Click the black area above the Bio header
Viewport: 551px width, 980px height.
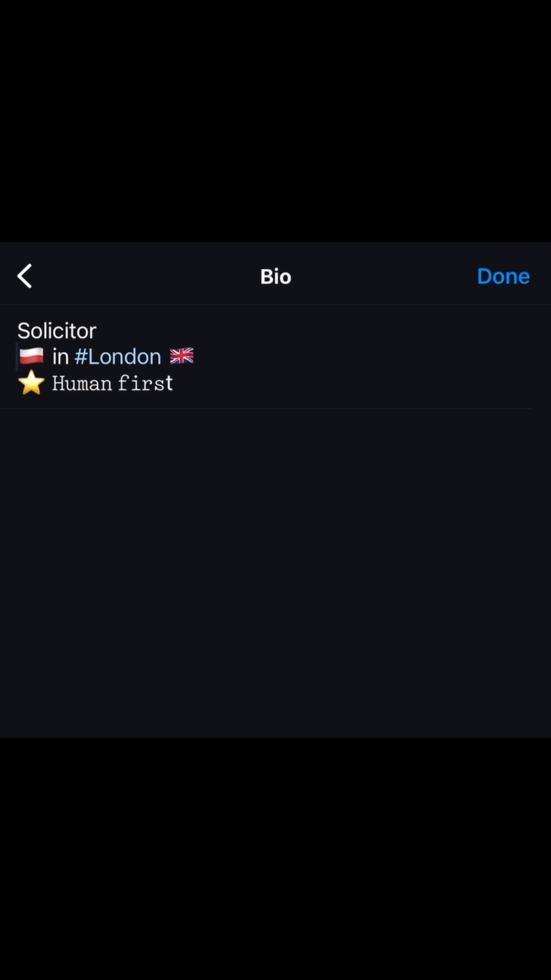[275, 120]
